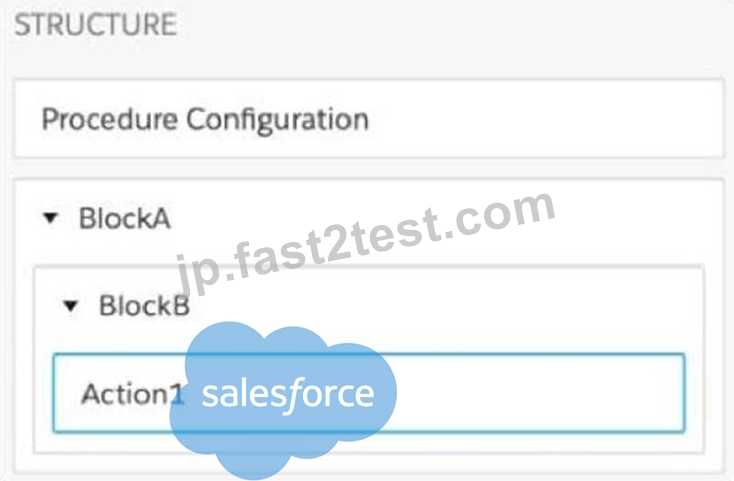Click the BlockB label text
734x481 pixels.
coord(144,306)
